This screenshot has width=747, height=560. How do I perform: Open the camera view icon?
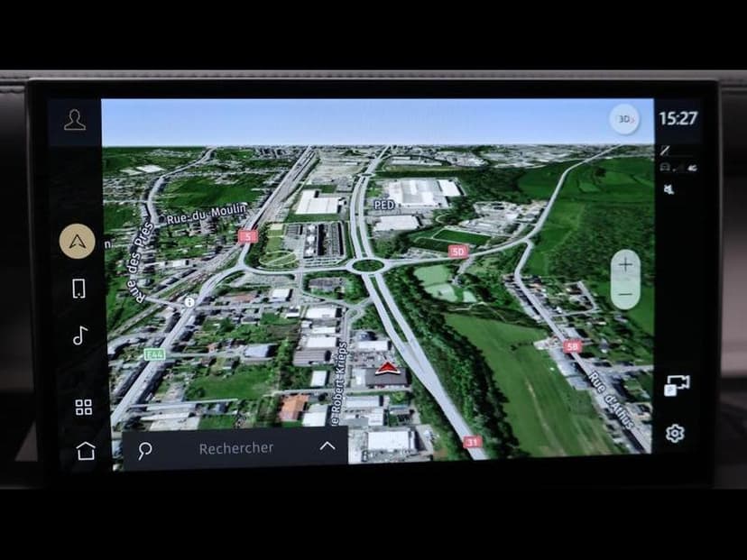677,385
